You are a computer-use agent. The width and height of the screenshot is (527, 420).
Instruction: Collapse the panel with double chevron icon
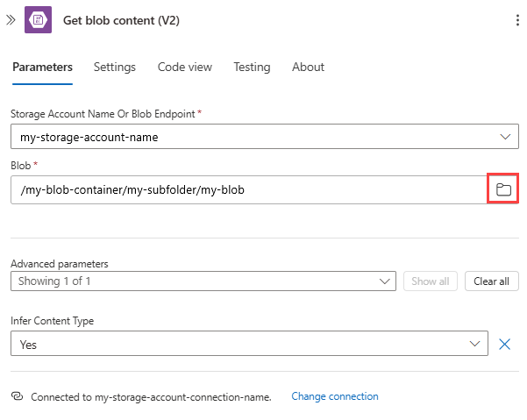(11, 19)
